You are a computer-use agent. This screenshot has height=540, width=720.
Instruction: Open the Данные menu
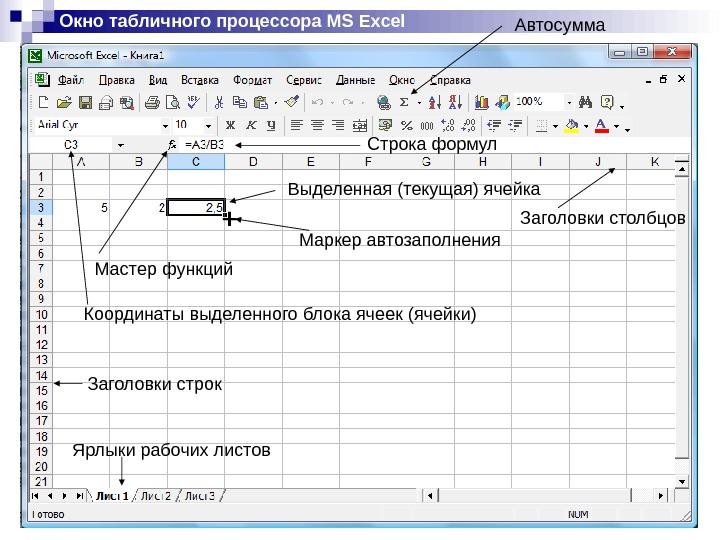[355, 80]
